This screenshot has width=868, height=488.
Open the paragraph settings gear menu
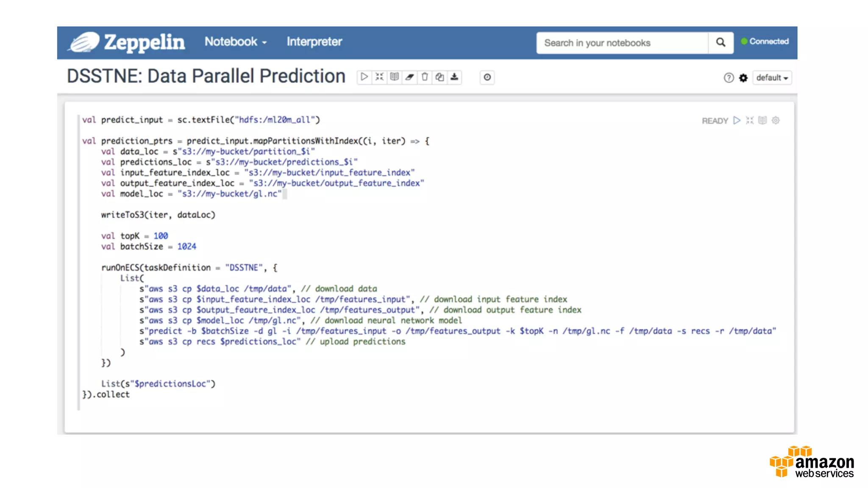(776, 121)
